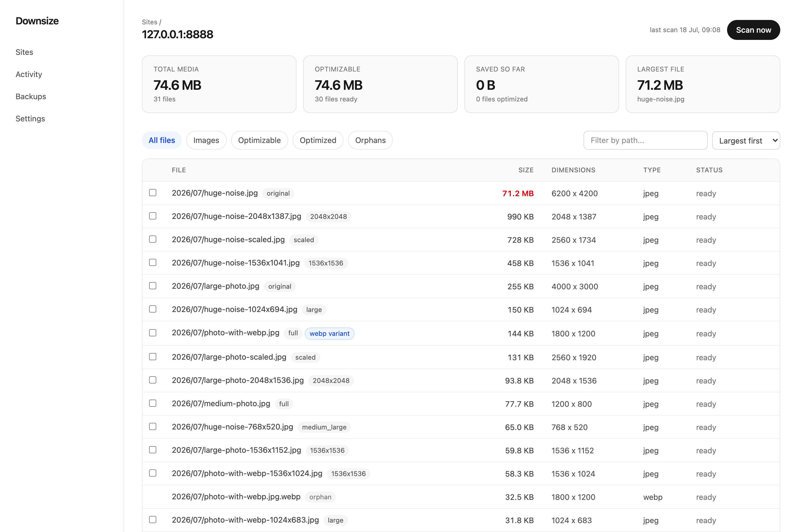Open the Optimized filter tab
The image size is (798, 532).
(x=318, y=140)
